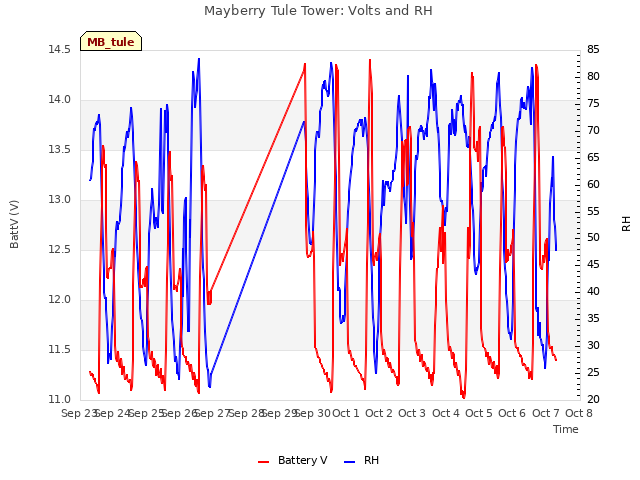The image size is (640, 480).
Task: Click the Time axis label
Action: coord(566,429)
